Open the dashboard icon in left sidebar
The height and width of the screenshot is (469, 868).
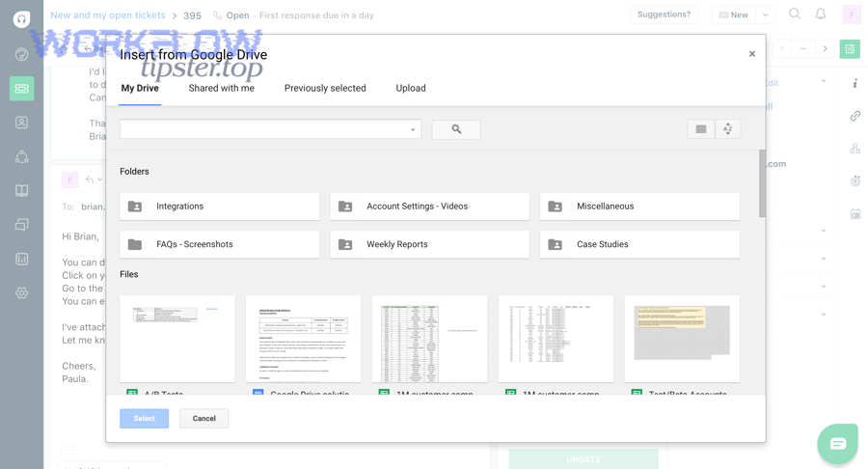point(21,54)
